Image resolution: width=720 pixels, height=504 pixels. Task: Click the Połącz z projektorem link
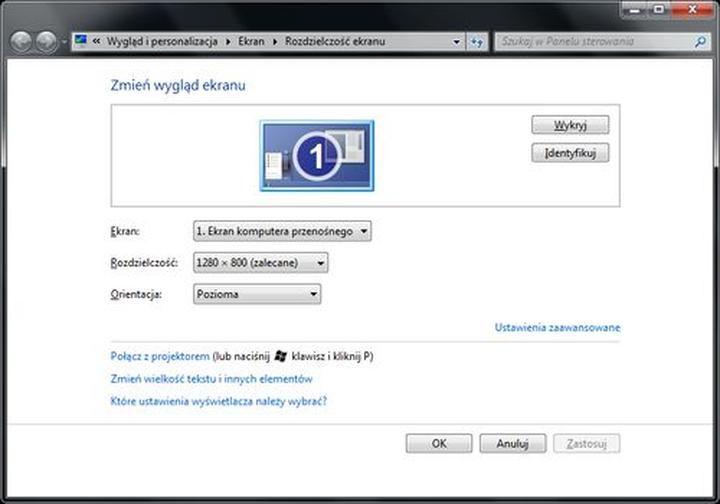160,356
